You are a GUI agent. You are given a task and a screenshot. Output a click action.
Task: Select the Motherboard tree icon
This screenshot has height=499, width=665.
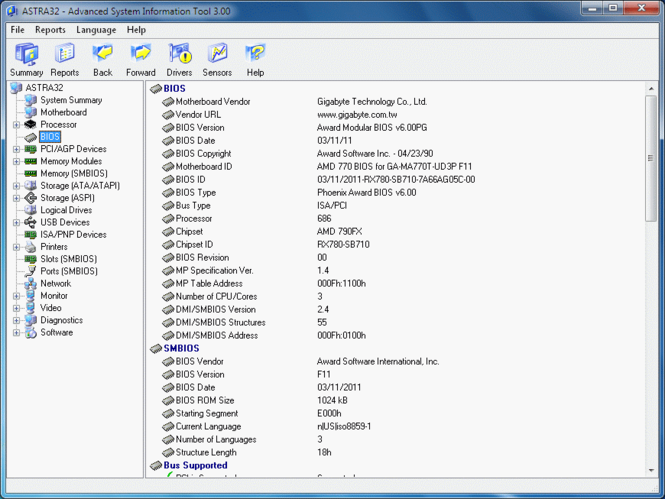[x=31, y=113]
